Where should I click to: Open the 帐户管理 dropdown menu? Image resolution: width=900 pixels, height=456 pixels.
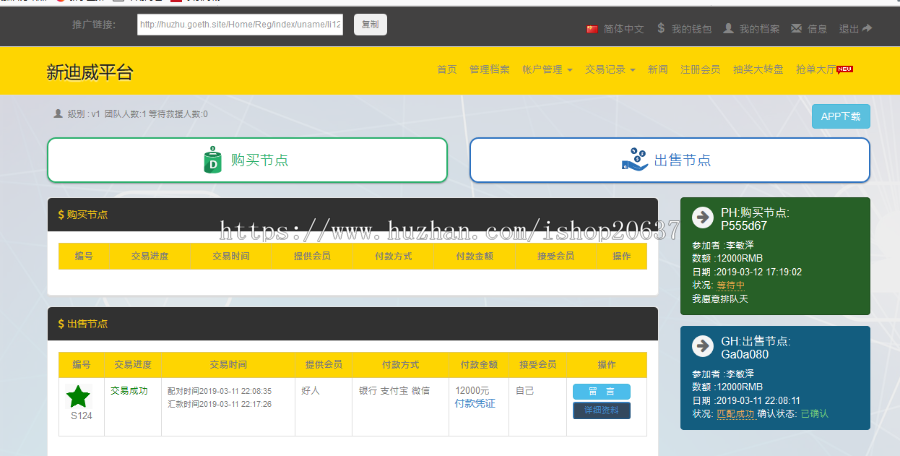[x=547, y=69]
